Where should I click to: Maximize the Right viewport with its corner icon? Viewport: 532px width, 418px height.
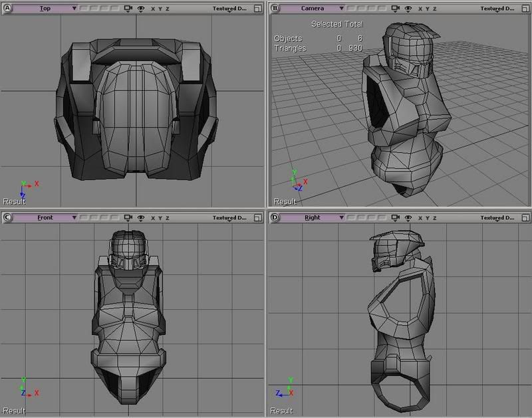(525, 218)
